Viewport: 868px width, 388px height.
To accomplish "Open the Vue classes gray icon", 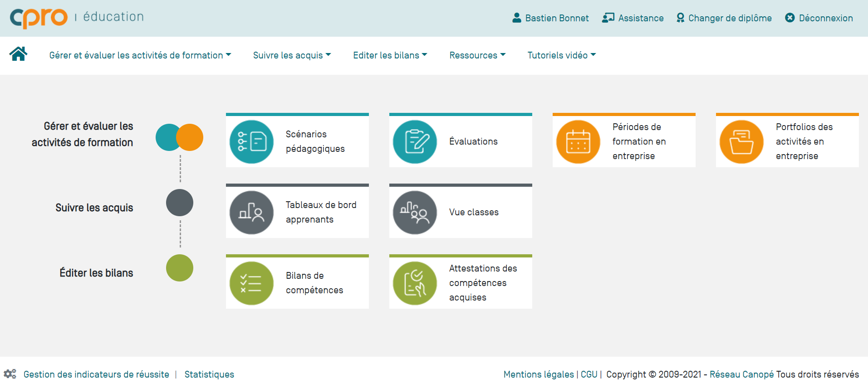I will coord(415,213).
